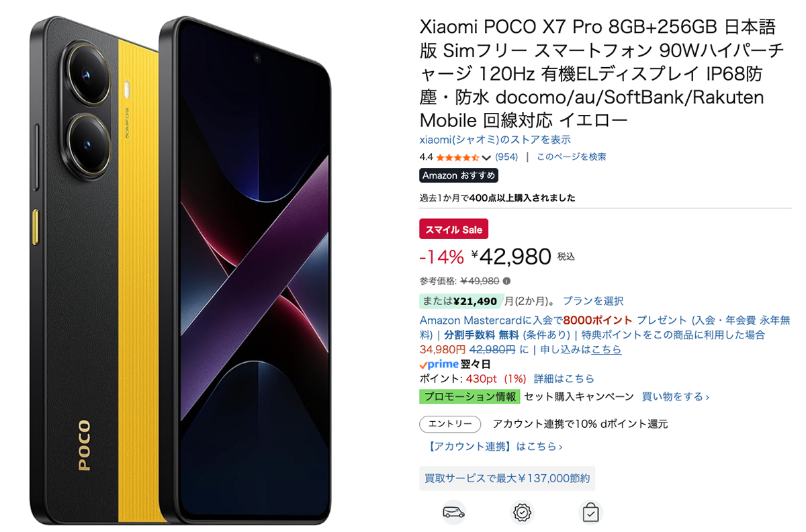Image resolution: width=806 pixels, height=532 pixels.
Task: Open xiaomi(シャオミ)のストアを表示 link
Action: point(495,140)
